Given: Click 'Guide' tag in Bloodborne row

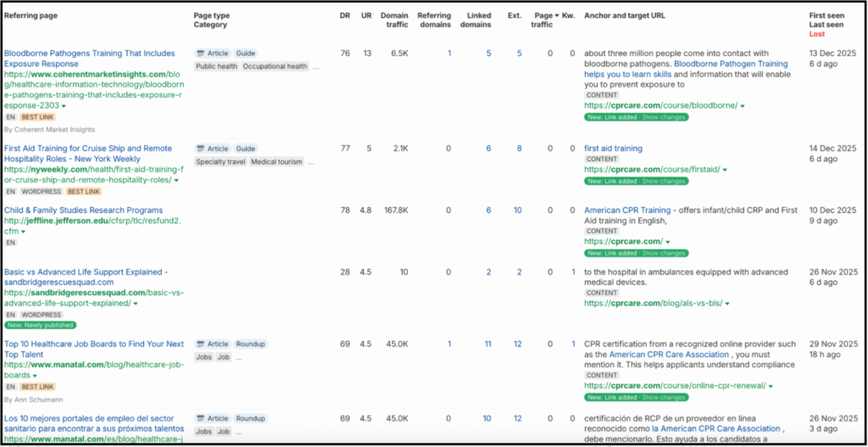Looking at the screenshot, I should coord(245,53).
